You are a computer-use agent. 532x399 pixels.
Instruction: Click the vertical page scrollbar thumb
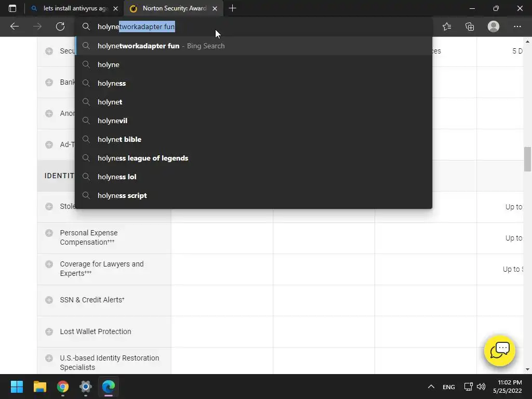pos(527,159)
